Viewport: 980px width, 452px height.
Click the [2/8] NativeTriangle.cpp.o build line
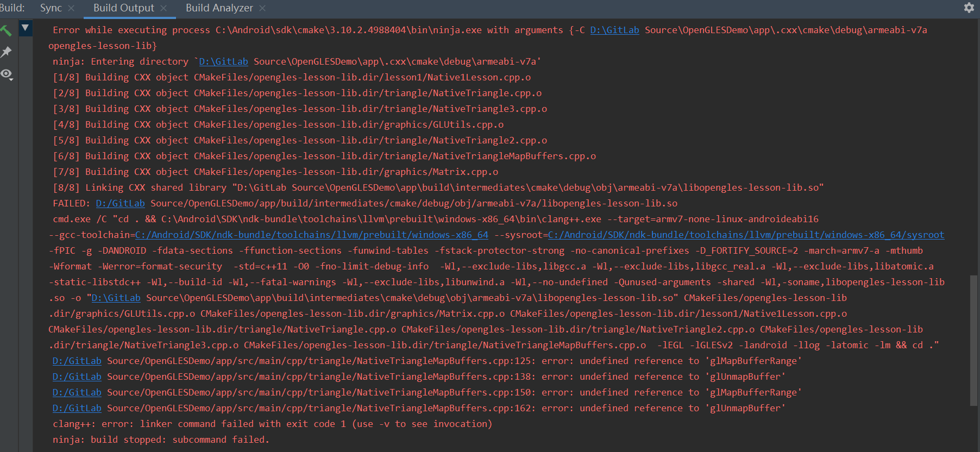(x=297, y=93)
